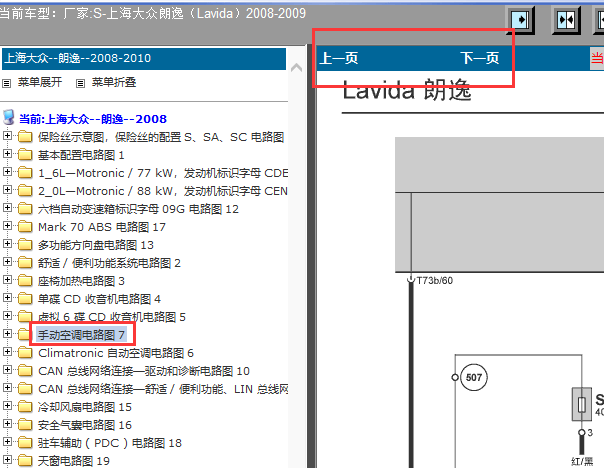This screenshot has width=604, height=468.
Task: Select 座椅加热电路图 3
Action: (x=81, y=281)
